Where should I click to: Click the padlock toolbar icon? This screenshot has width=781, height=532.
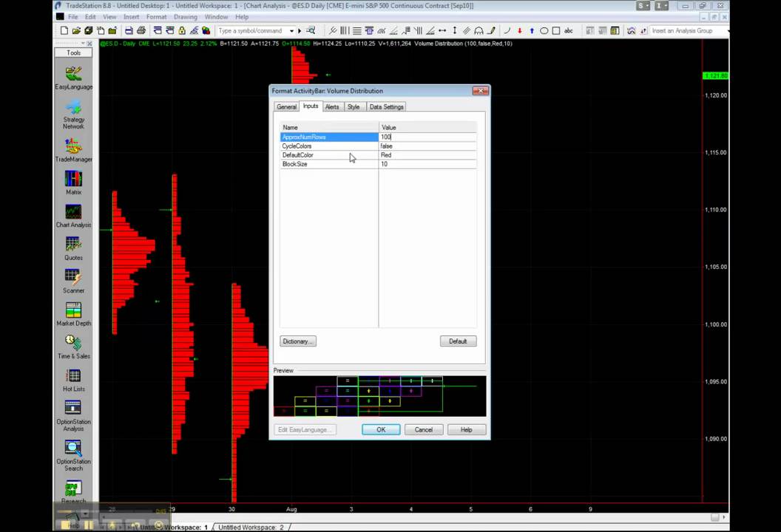click(x=182, y=30)
